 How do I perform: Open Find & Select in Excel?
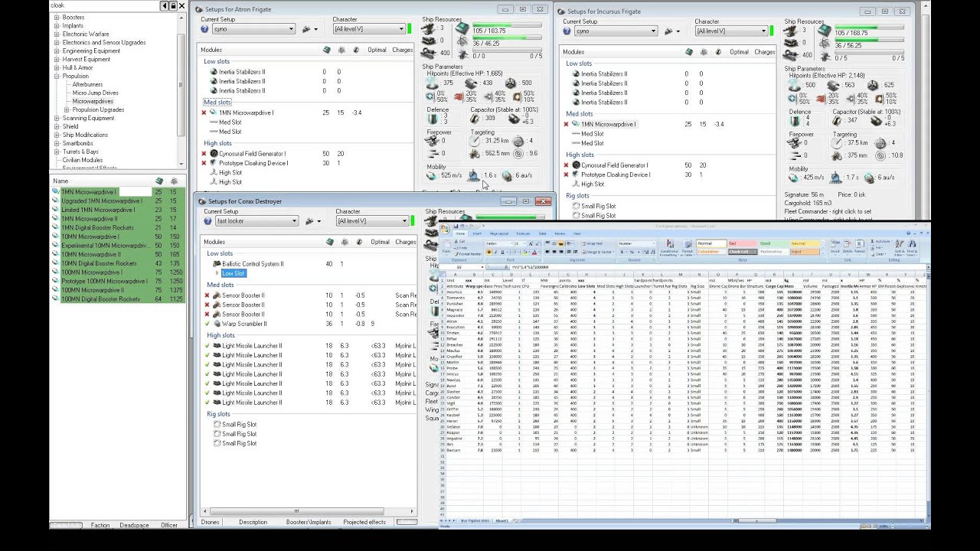[912, 248]
